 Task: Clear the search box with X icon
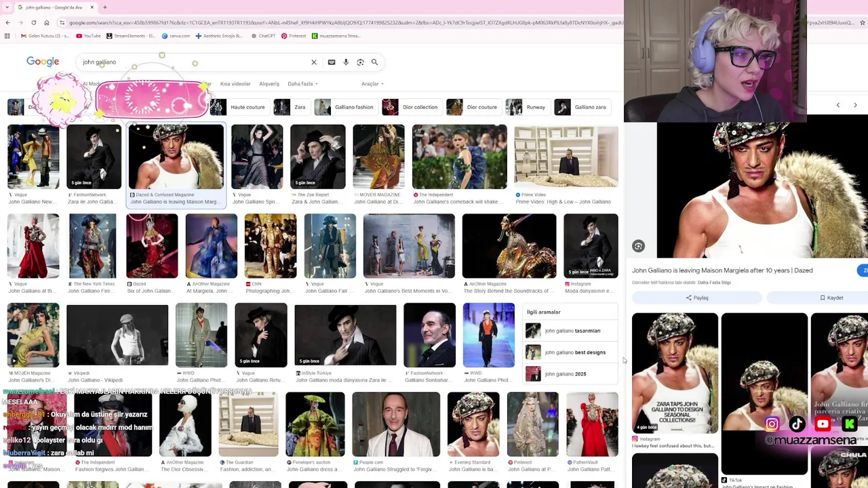click(x=314, y=62)
